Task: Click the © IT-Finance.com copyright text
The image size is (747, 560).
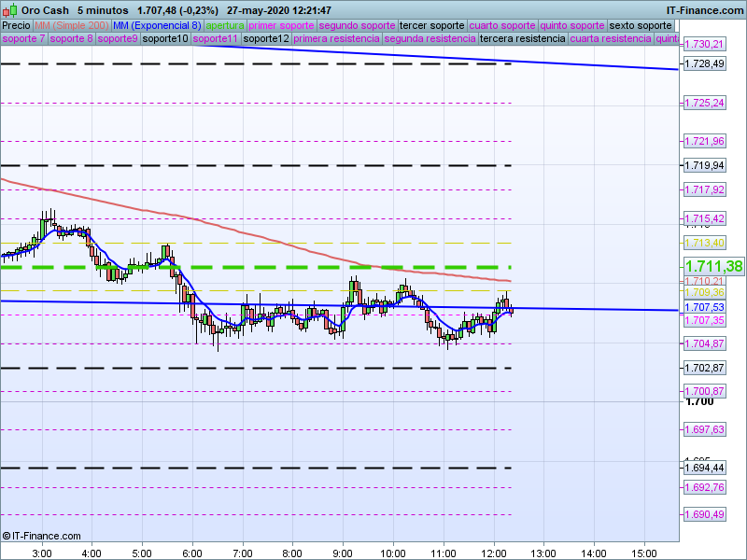Action: 41,536
